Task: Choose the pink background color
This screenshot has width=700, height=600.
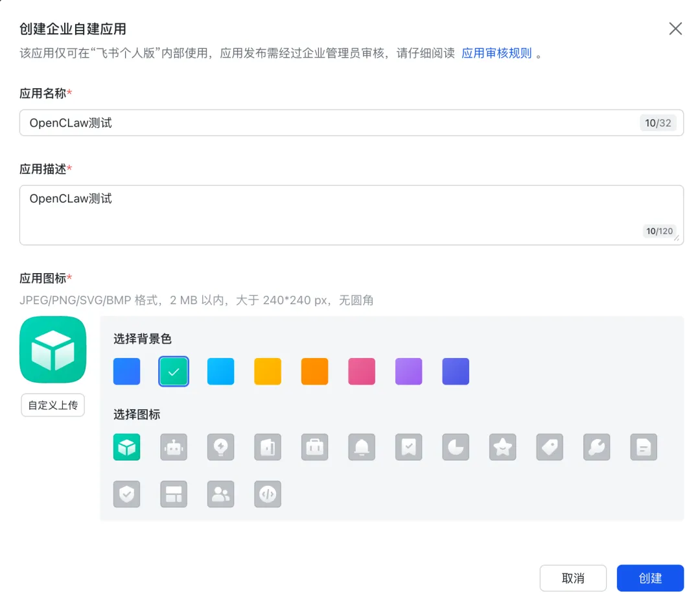Action: click(x=362, y=372)
